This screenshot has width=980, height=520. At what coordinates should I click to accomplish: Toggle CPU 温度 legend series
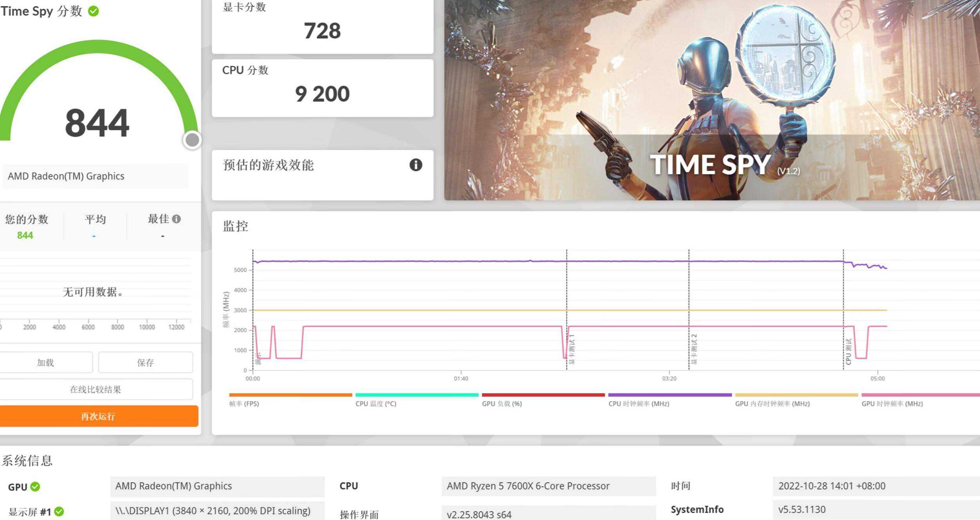(375, 403)
